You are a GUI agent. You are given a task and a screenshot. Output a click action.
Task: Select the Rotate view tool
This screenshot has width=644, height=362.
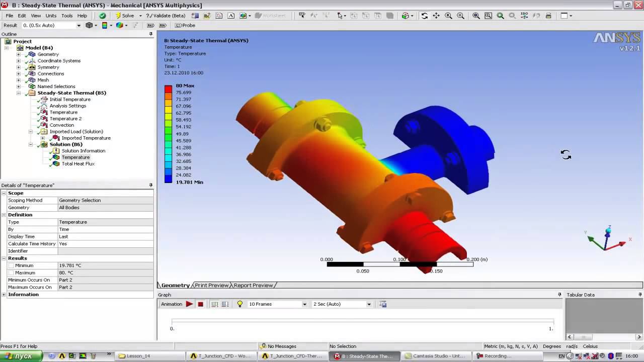(x=424, y=16)
